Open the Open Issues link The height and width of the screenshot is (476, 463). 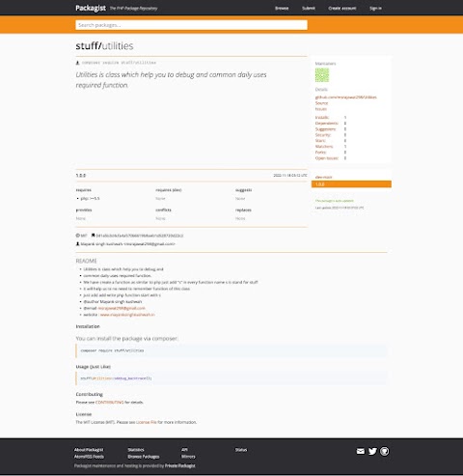(x=327, y=158)
